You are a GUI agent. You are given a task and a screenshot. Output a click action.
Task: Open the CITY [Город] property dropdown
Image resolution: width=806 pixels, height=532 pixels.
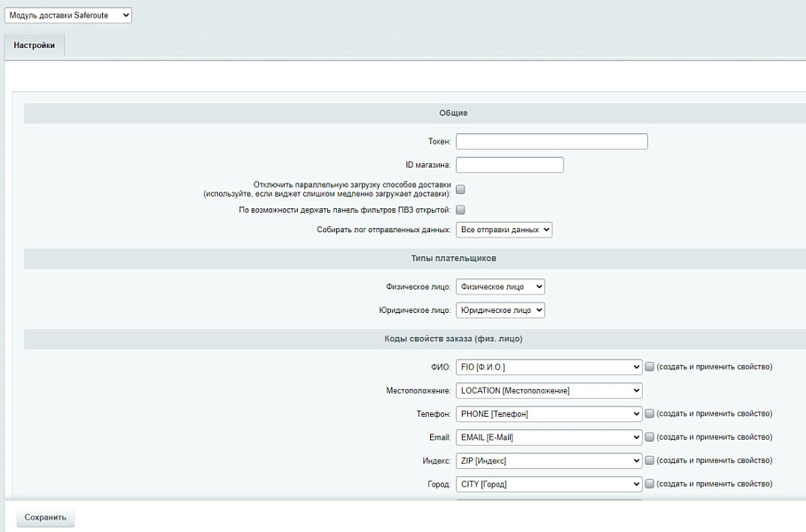[549, 484]
